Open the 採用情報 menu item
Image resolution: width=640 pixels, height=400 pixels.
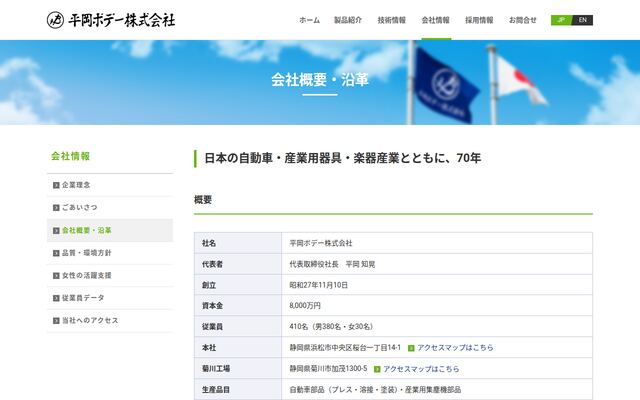coord(479,20)
